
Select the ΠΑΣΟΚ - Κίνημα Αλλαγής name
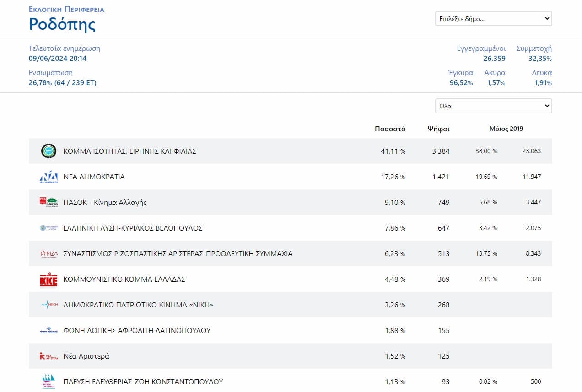(x=105, y=202)
